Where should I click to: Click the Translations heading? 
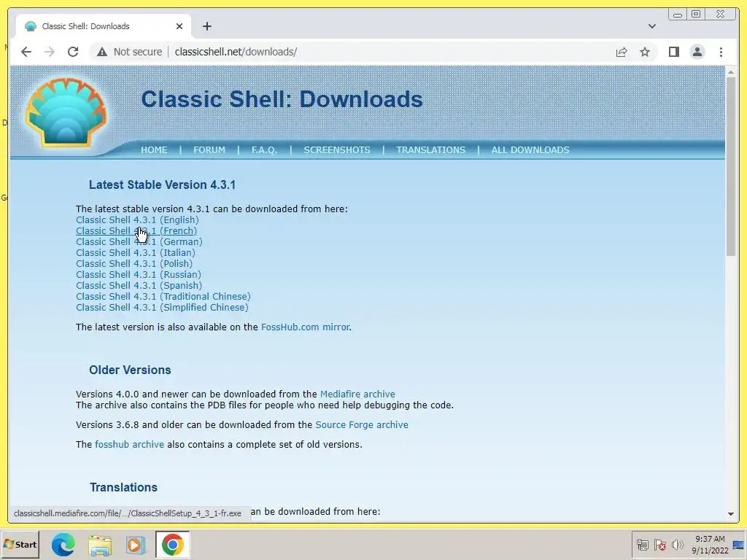point(124,488)
